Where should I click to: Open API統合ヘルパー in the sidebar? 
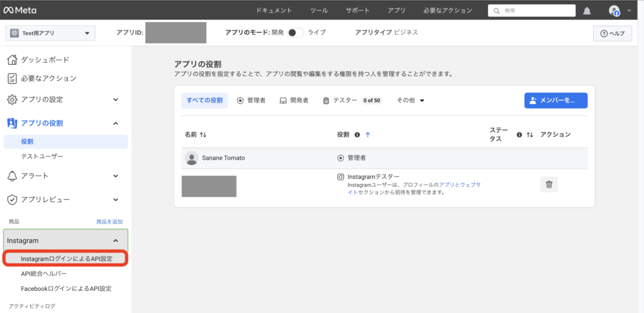pos(44,273)
